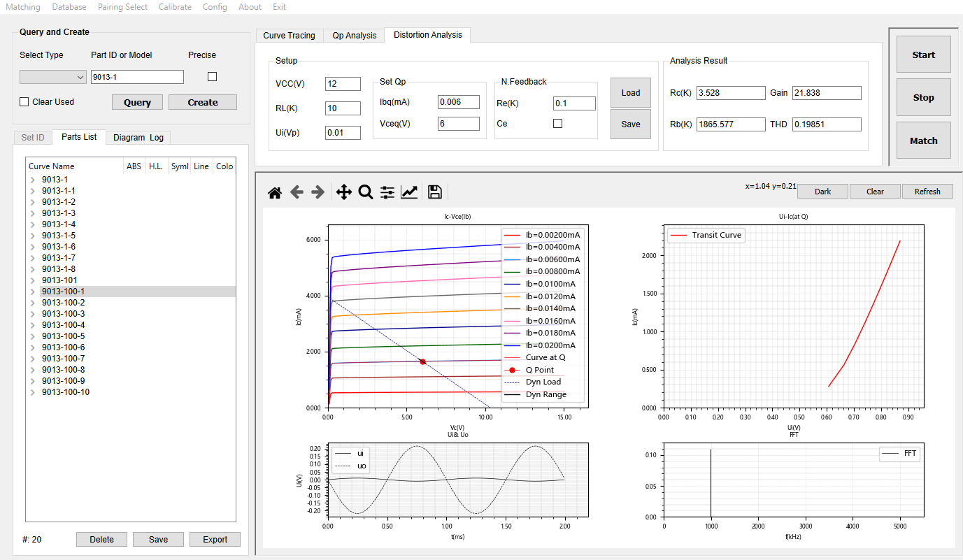Reset plot view with Home icon
This screenshot has height=560, width=963.
(x=275, y=192)
